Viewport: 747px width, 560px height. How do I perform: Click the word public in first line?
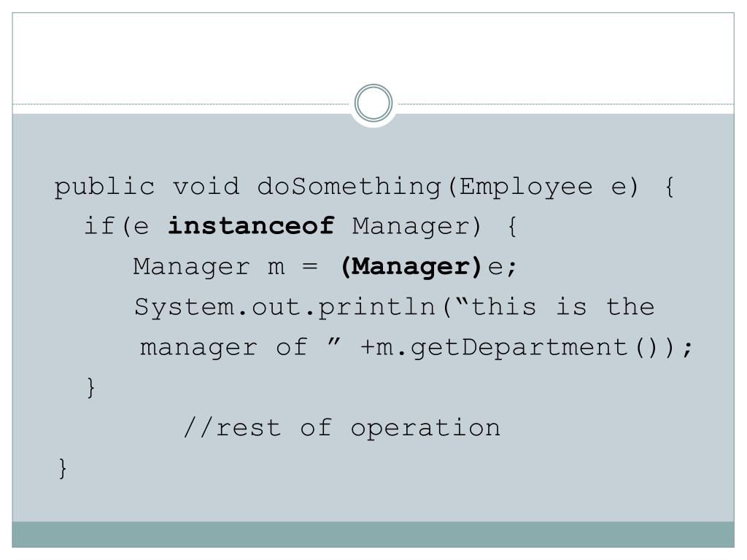click(105, 187)
